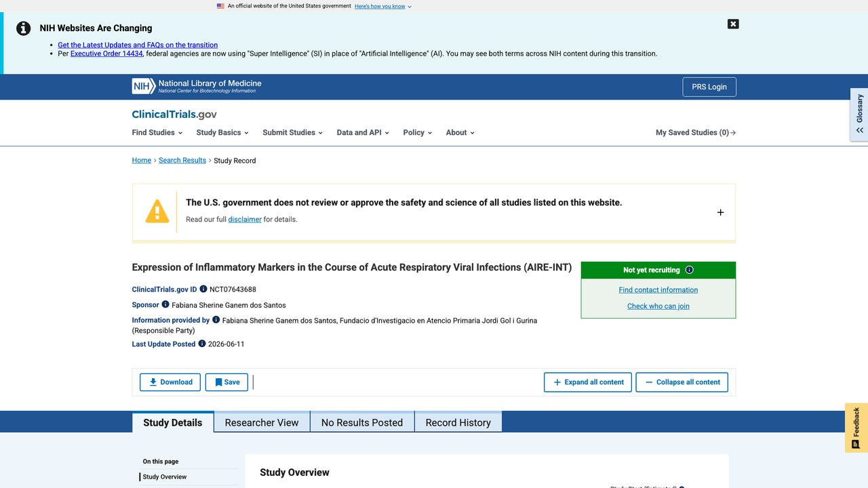
Task: Expand the government disclaimer with plus icon
Action: pos(720,212)
